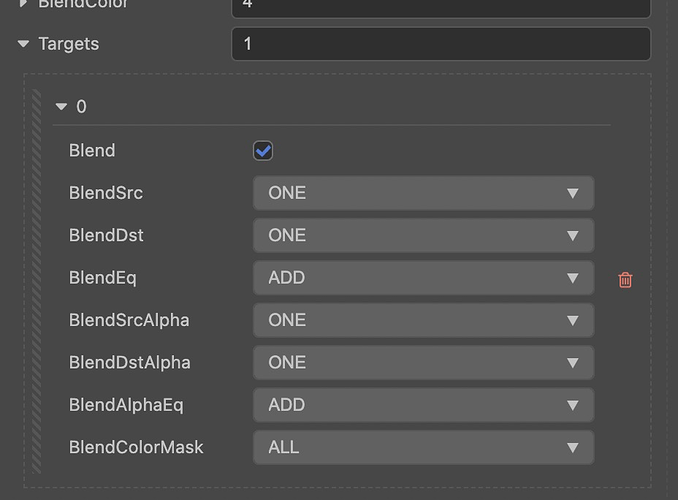The width and height of the screenshot is (678, 500).
Task: Uncheck the Blend checkbox
Action: click(x=263, y=151)
